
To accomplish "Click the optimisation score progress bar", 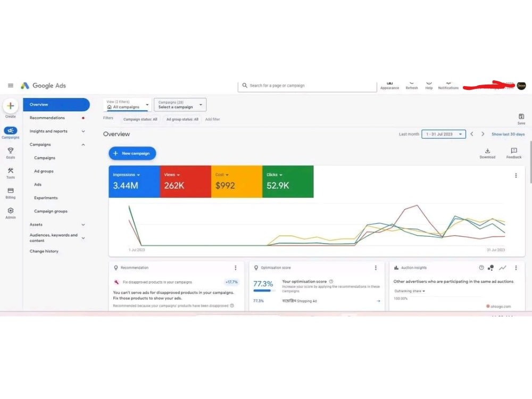I will tap(263, 291).
